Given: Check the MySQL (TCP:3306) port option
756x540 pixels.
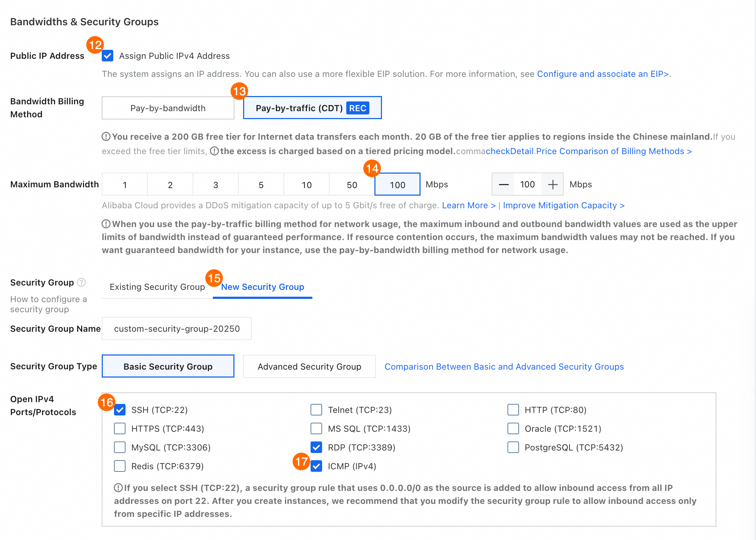Looking at the screenshot, I should click(x=120, y=448).
